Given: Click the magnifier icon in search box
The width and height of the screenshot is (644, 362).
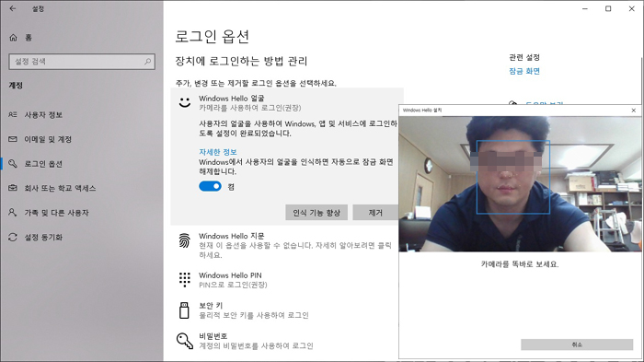Looking at the screenshot, I should tap(147, 62).
